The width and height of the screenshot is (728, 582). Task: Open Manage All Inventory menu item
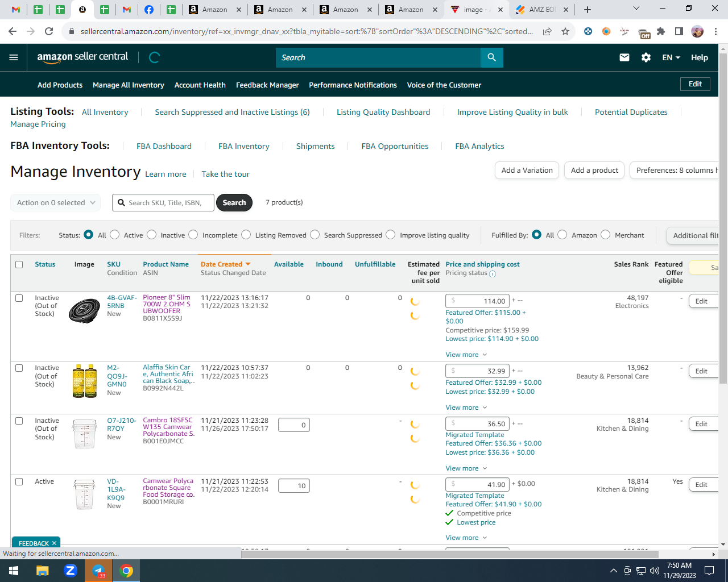(129, 85)
